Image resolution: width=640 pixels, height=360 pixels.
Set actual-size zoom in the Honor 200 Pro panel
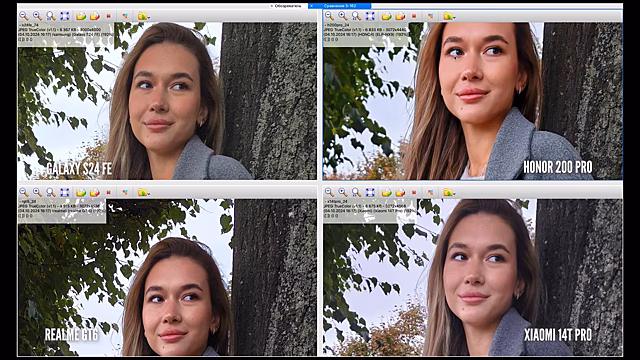356,16
